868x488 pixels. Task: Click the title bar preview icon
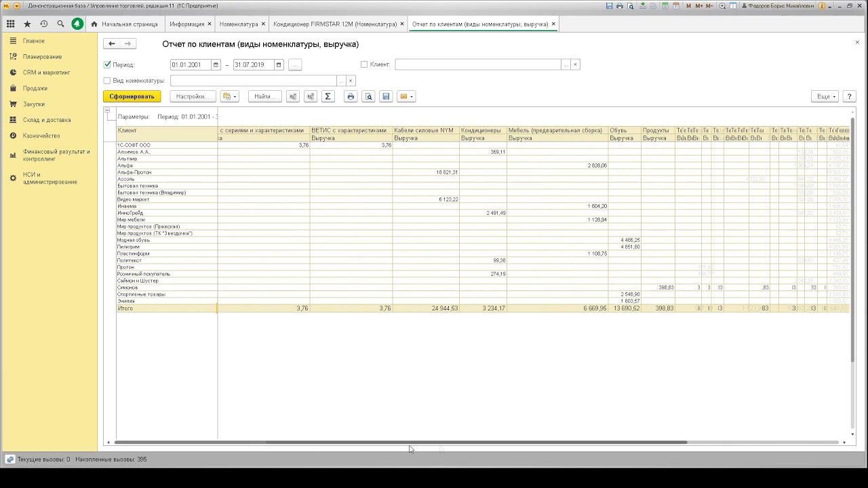(x=631, y=6)
